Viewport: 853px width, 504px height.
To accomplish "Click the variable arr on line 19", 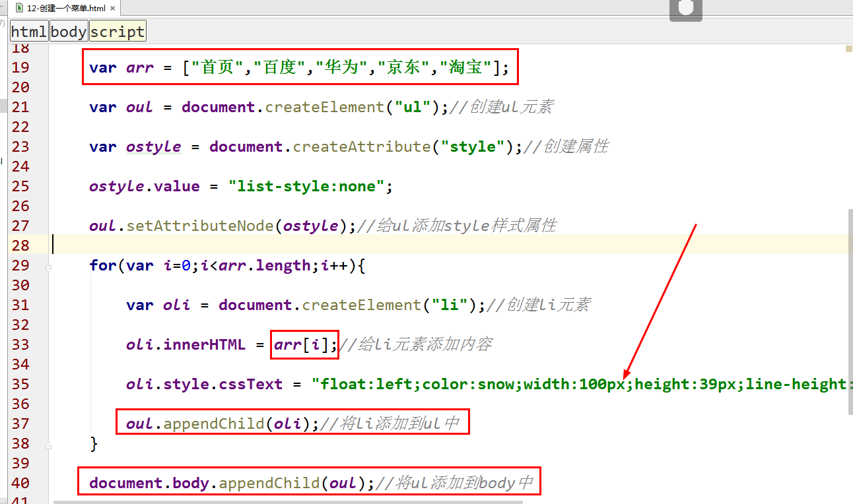I will pos(139,67).
